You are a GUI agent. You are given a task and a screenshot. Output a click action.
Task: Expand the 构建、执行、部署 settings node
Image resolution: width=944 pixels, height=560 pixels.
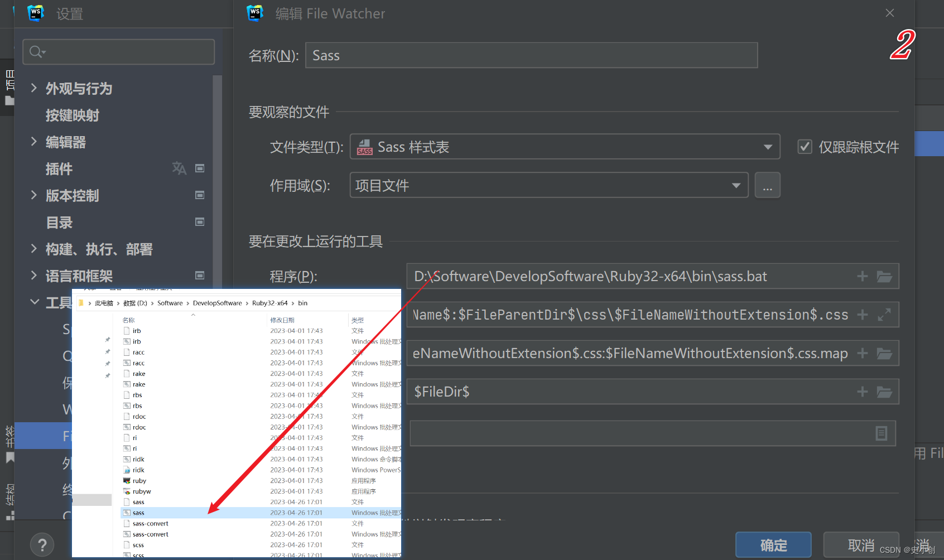point(34,248)
